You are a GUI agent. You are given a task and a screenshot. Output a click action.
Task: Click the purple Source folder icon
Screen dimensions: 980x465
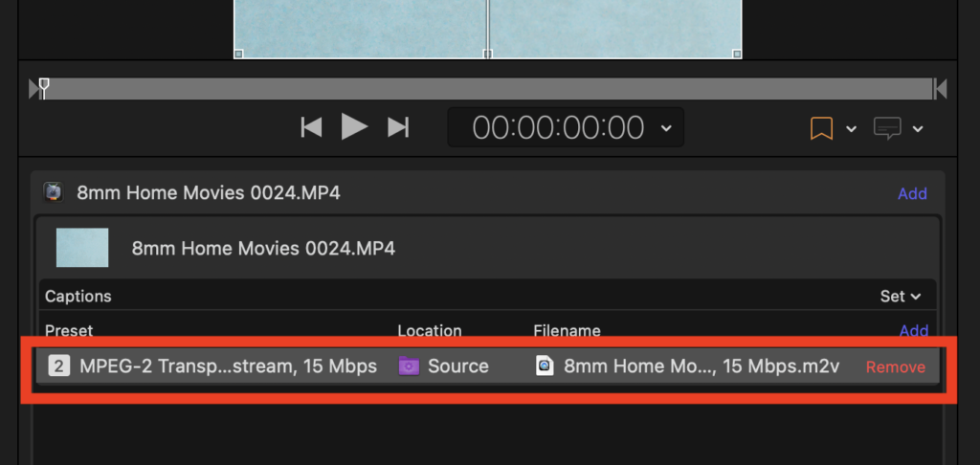click(409, 366)
